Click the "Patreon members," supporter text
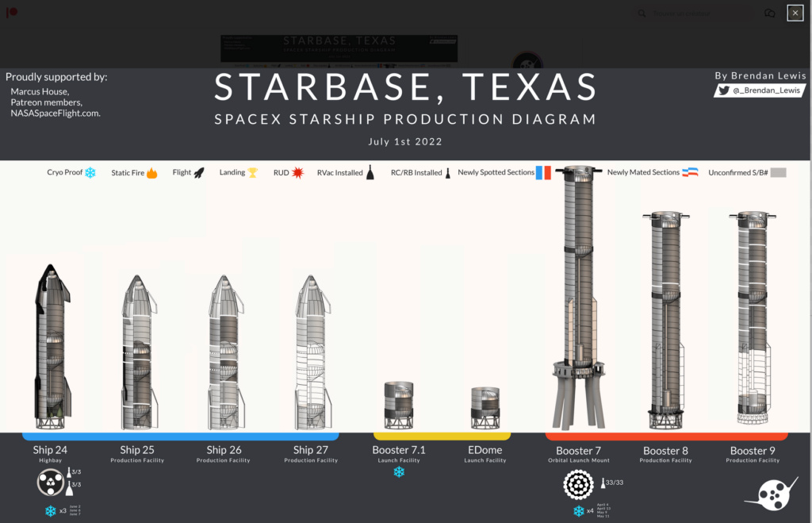The height and width of the screenshot is (523, 812). (47, 102)
